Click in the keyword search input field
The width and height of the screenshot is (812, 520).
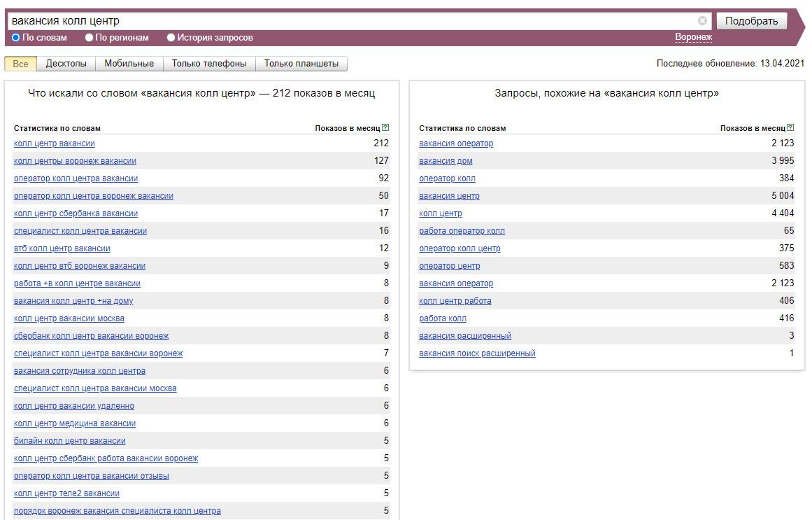click(x=350, y=21)
